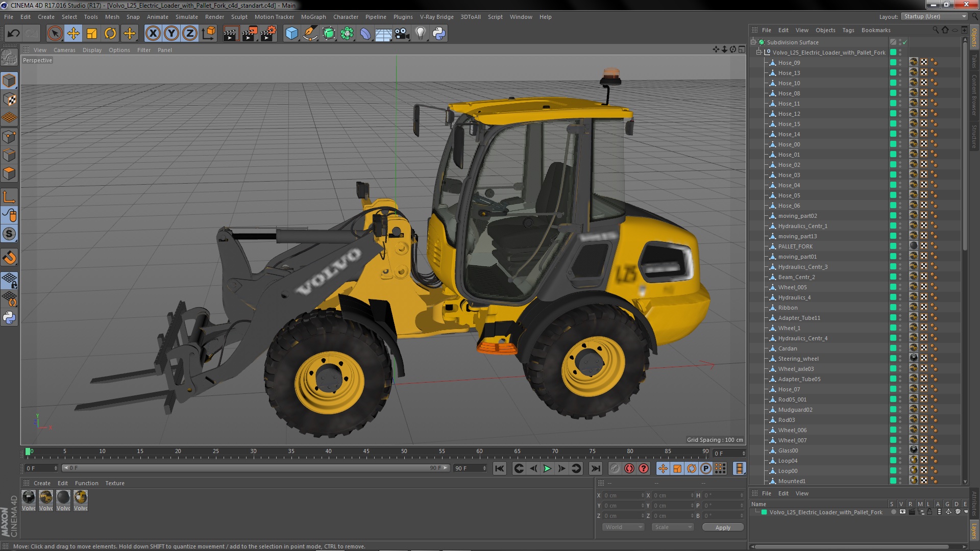Viewport: 980px width, 551px height.
Task: Open the Simulate menu
Action: tap(187, 17)
